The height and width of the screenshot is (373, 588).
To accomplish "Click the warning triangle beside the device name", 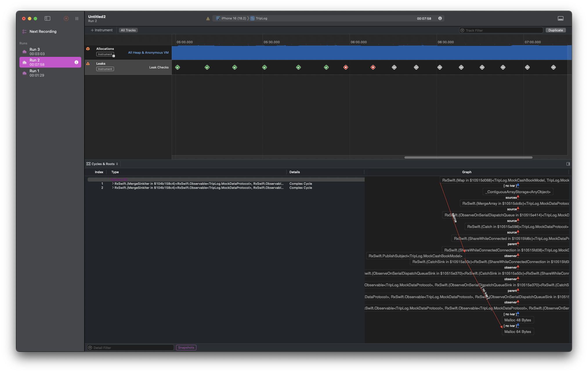I will pos(208,19).
